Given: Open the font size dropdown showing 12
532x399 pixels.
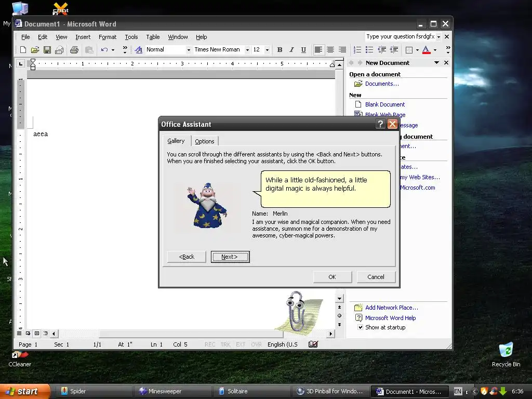Looking at the screenshot, I should click(268, 50).
